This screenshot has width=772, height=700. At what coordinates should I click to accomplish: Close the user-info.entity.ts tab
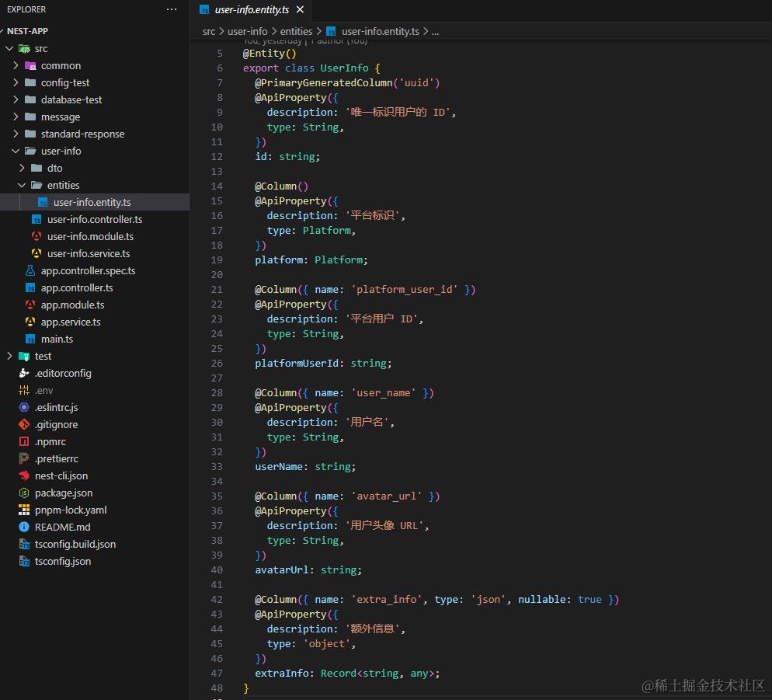(x=300, y=9)
